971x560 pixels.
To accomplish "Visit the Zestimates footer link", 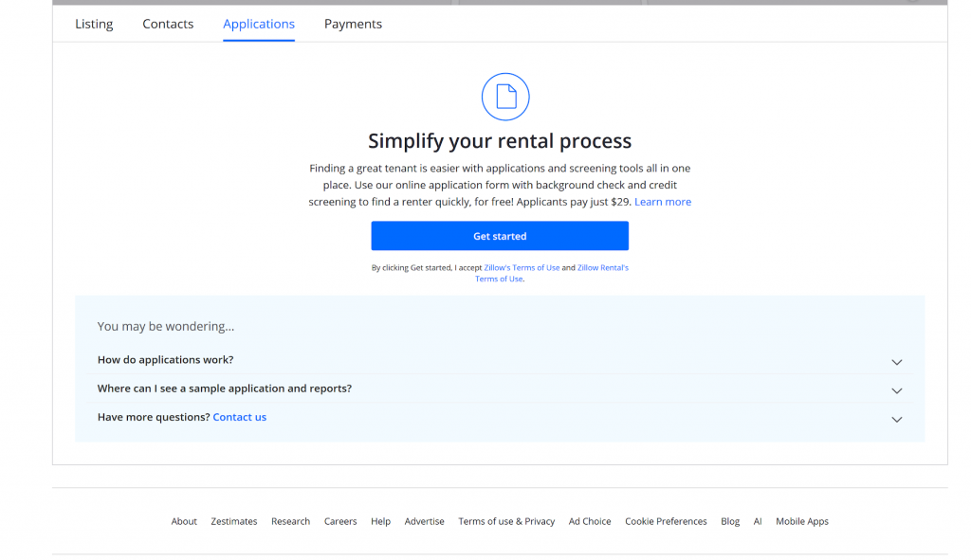I will point(234,522).
